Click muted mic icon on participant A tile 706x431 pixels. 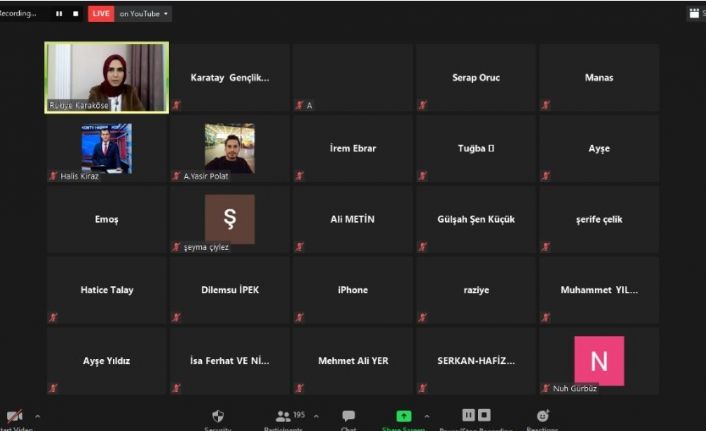(299, 105)
